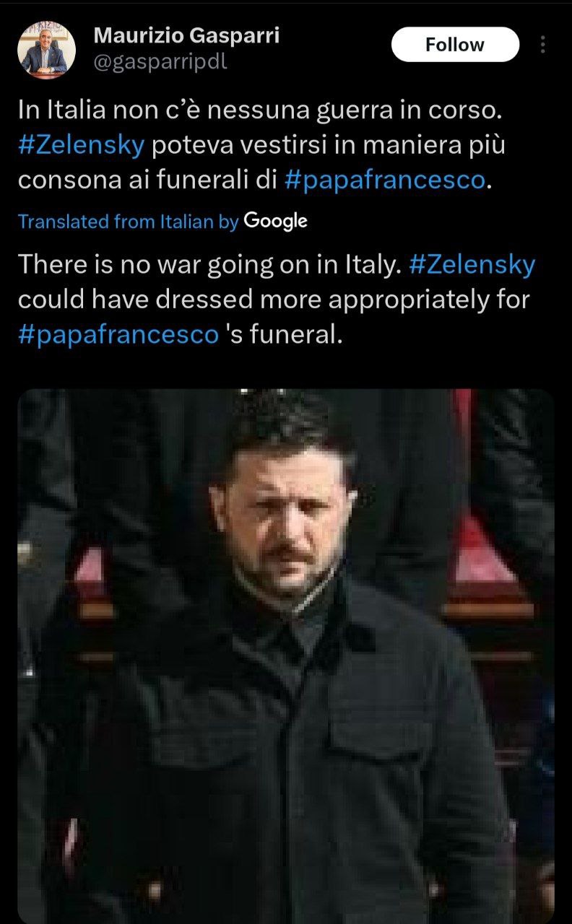
Task: Follow the Maurizio Gasparri account
Action: pyautogui.click(x=455, y=45)
